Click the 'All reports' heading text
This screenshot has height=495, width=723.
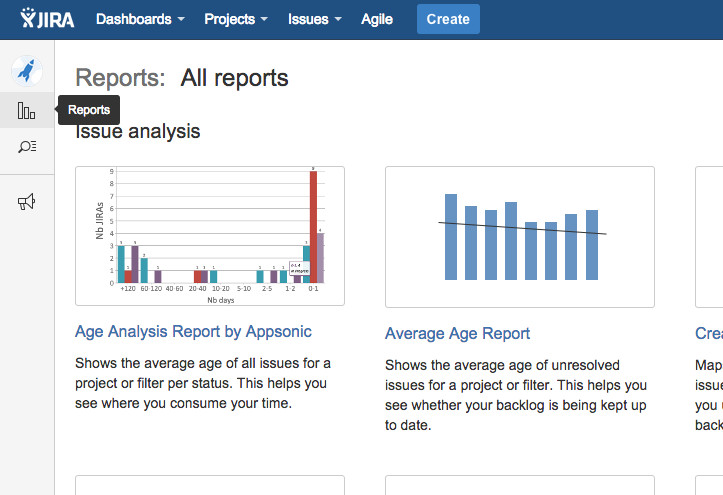tap(234, 78)
